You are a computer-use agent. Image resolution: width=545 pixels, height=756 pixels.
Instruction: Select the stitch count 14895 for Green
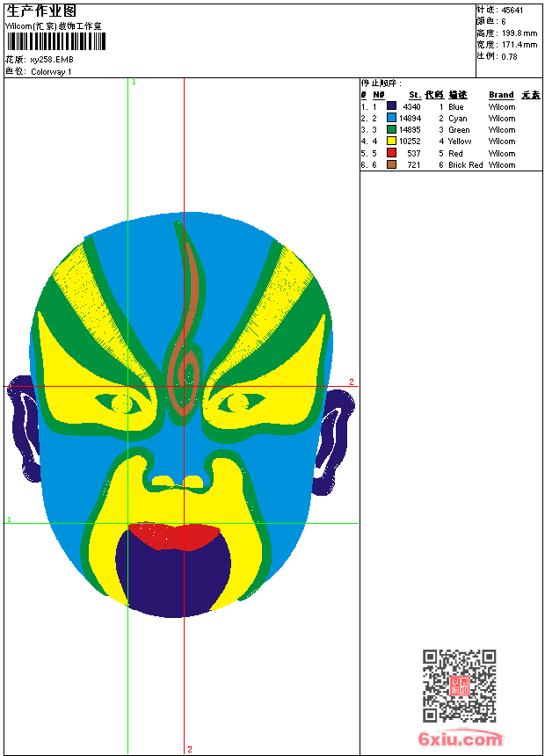pos(410,130)
